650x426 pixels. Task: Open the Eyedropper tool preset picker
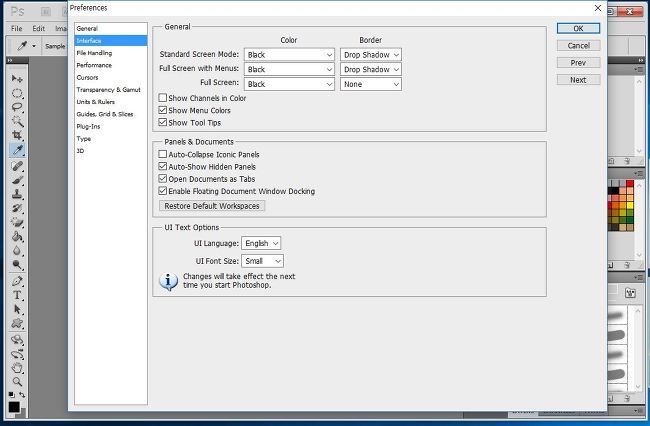[34, 46]
